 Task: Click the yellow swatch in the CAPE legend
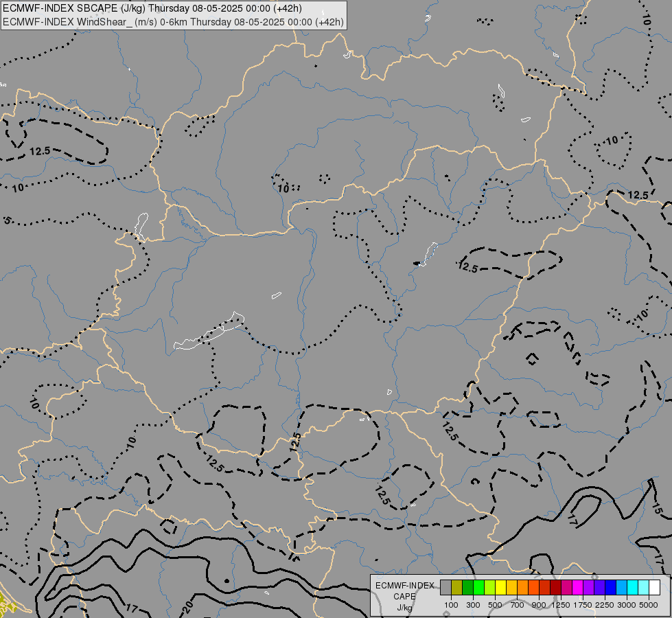(501, 587)
